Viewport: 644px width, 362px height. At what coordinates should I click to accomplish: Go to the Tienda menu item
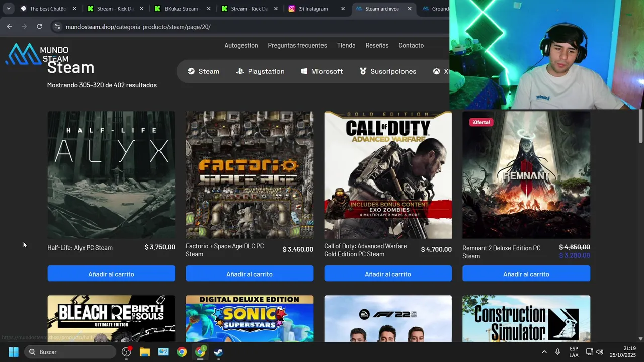pyautogui.click(x=346, y=45)
